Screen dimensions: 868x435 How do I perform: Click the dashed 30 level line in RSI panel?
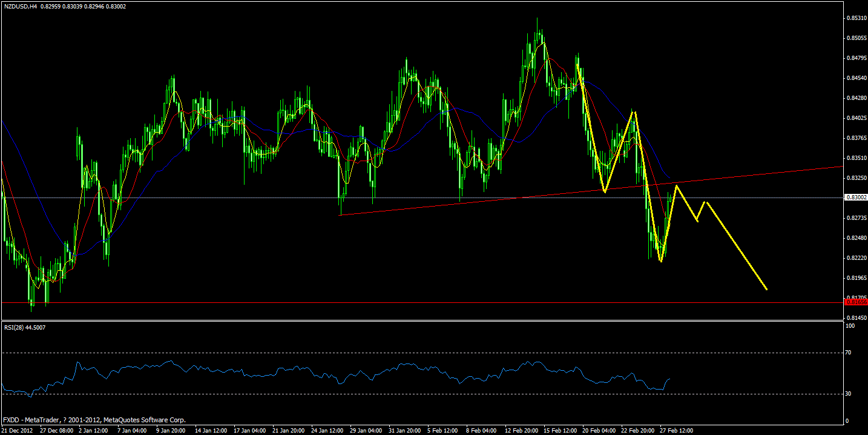[424, 393]
